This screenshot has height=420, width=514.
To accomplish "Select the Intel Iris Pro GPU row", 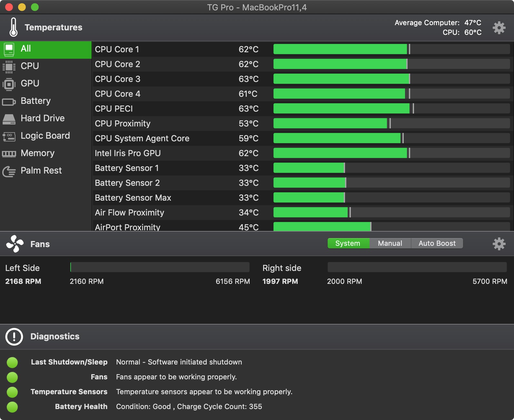I will [302, 153].
